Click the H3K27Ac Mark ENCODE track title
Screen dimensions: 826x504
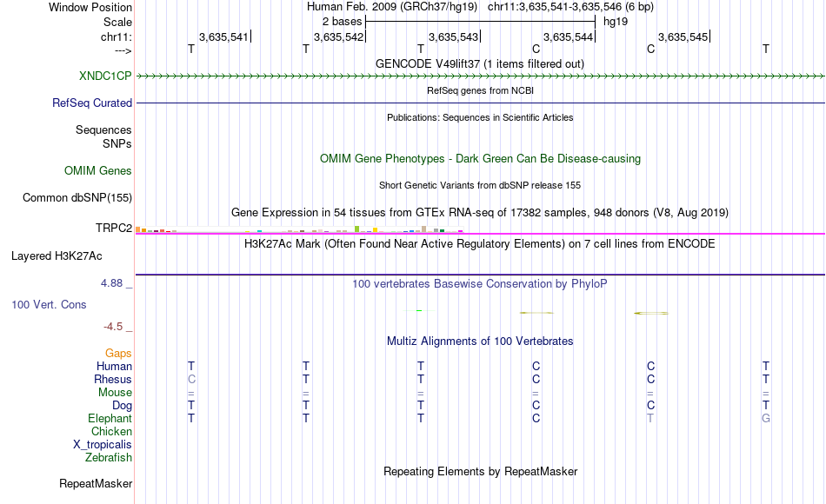tap(480, 244)
